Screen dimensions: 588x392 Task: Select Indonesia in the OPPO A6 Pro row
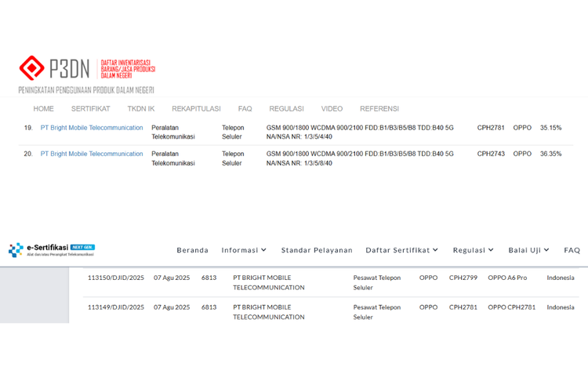pyautogui.click(x=561, y=278)
